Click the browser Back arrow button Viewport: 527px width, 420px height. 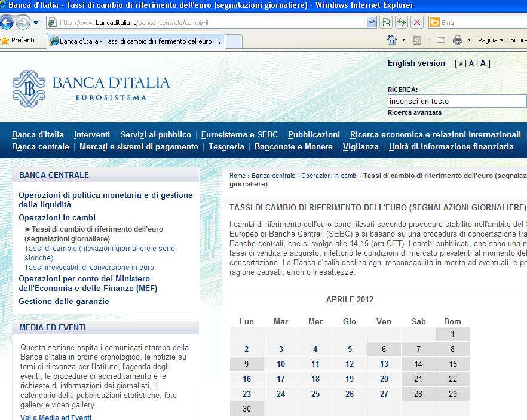(x=7, y=23)
